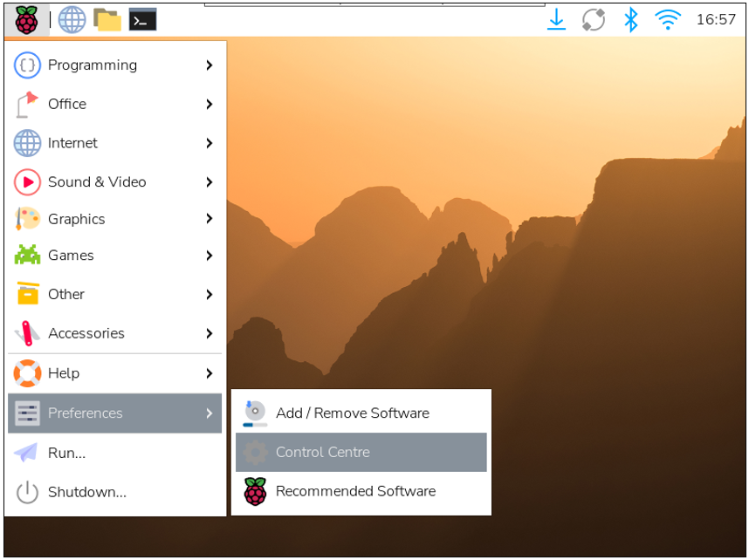Select the Graphics menu entry
Viewport: 749px width, 560px height.
click(x=114, y=219)
